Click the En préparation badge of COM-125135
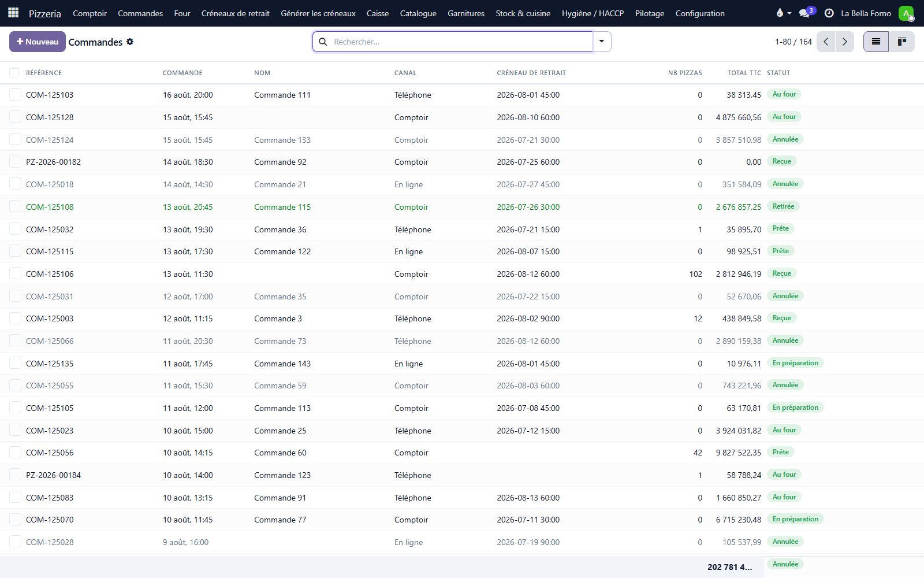Image resolution: width=924 pixels, height=578 pixels. pyautogui.click(x=795, y=363)
